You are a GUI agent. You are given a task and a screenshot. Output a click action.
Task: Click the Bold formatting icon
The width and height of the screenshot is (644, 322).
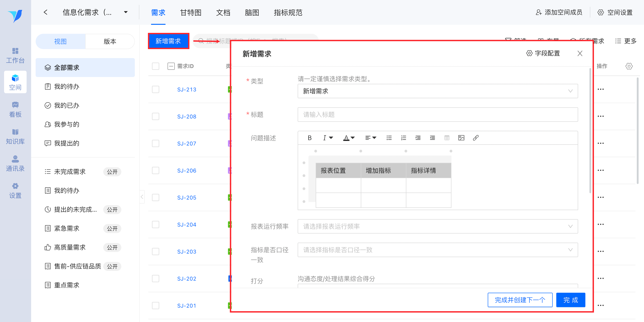tap(310, 138)
